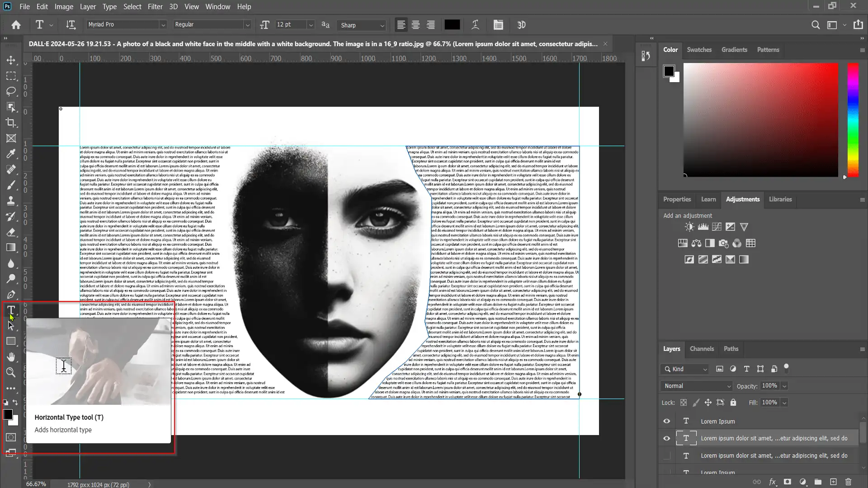The image size is (868, 488).
Task: Toggle left align text
Action: (401, 25)
